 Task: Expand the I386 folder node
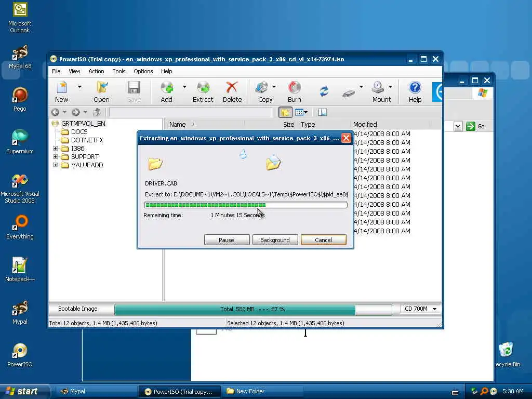pyautogui.click(x=55, y=148)
